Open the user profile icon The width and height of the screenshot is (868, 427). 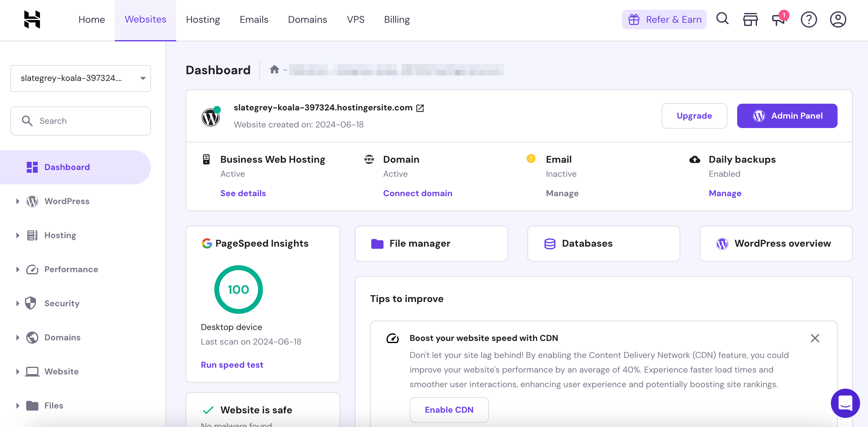coord(838,19)
